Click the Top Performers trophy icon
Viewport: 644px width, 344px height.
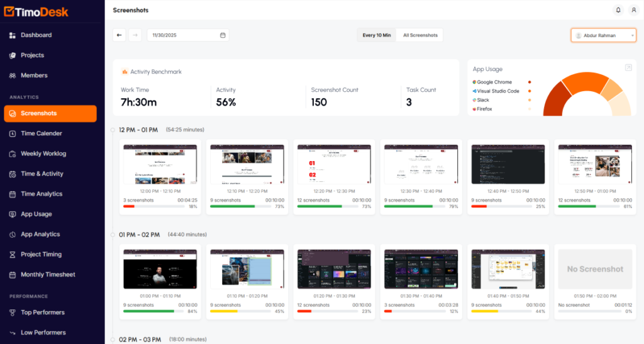pyautogui.click(x=13, y=313)
